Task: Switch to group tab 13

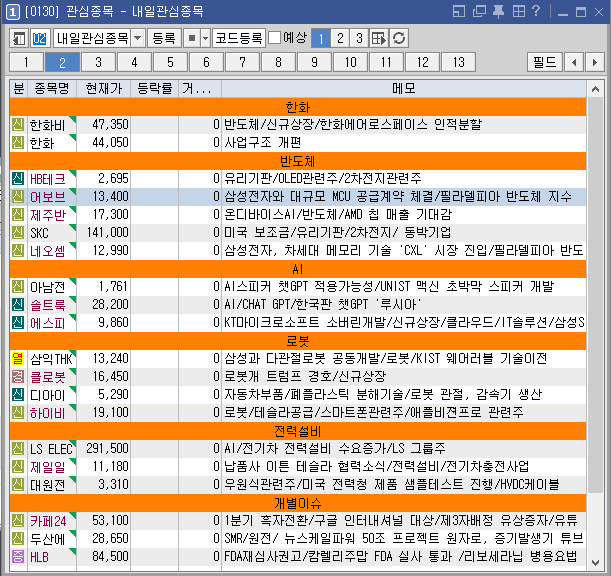Action: tap(459, 62)
